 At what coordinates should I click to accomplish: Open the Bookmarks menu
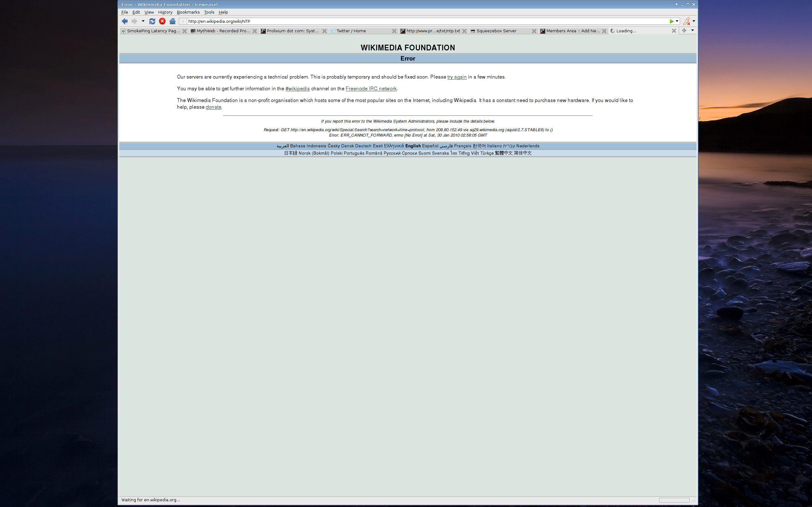coord(188,12)
